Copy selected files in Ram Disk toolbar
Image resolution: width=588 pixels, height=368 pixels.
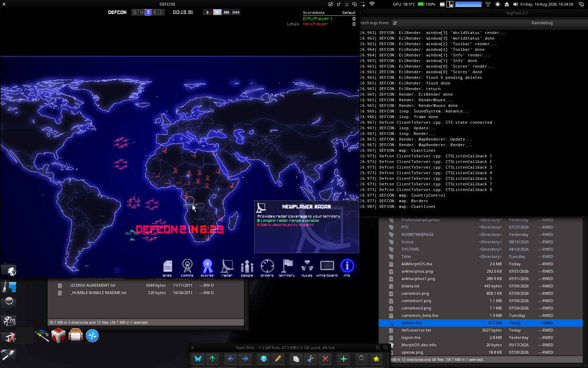[x=296, y=359]
